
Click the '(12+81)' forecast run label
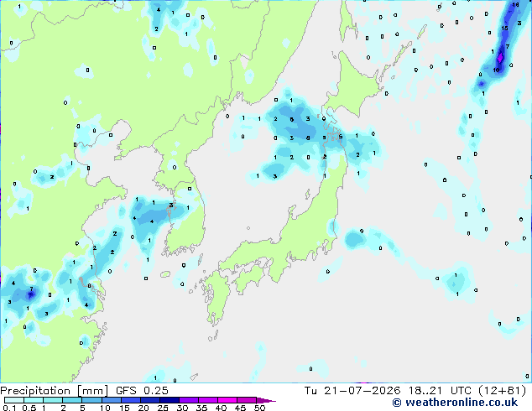503,391
